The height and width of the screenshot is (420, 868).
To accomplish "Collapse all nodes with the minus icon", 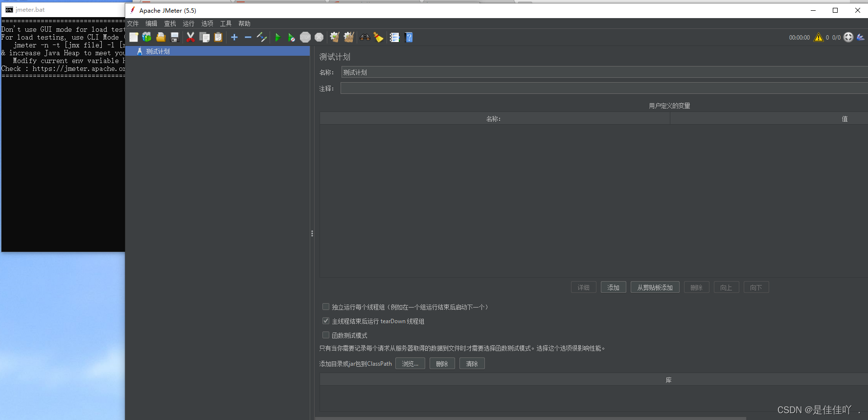I will pyautogui.click(x=248, y=37).
